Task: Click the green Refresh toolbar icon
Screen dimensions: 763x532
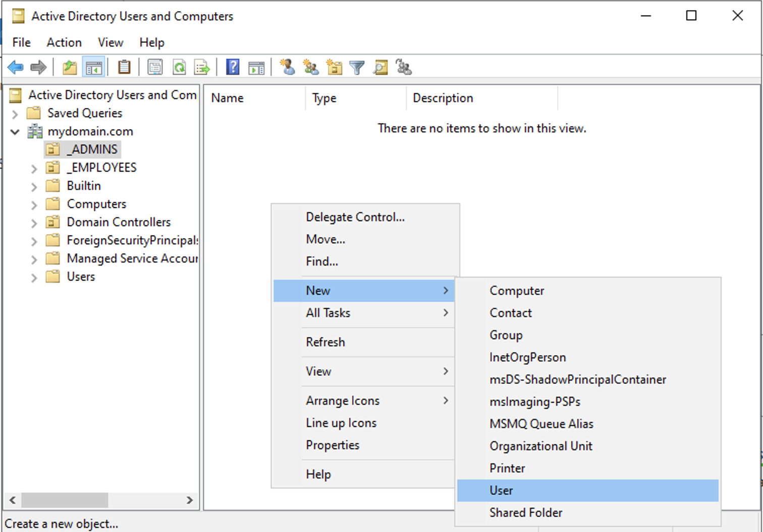Action: (179, 67)
